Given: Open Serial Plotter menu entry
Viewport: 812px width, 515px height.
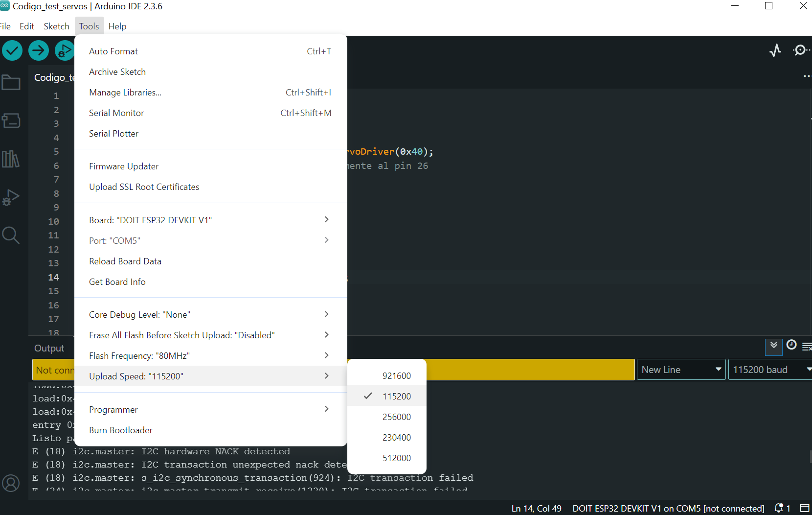Looking at the screenshot, I should coord(211,133).
